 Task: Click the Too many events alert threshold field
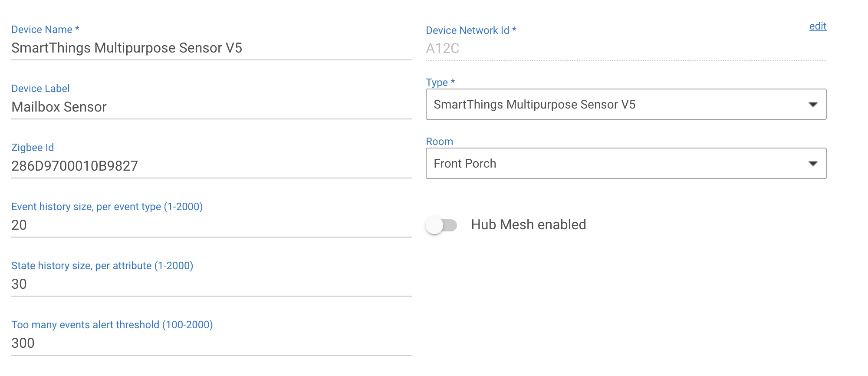211,343
